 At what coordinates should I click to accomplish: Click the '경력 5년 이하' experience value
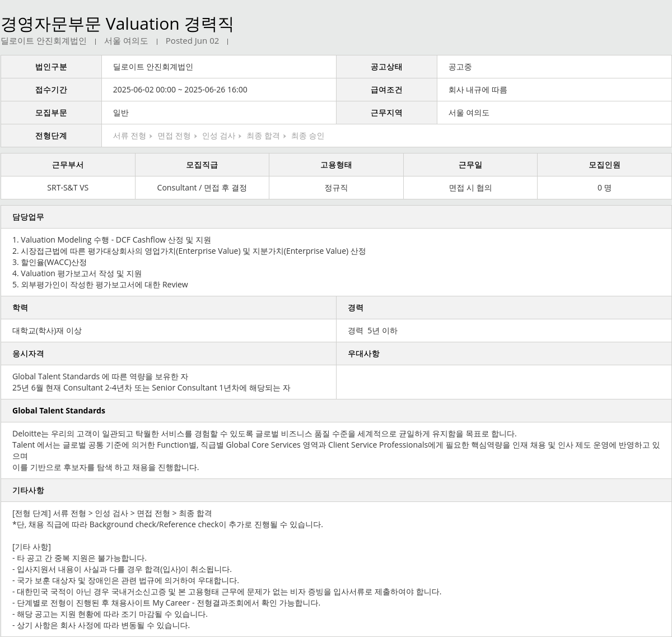pyautogui.click(x=372, y=331)
